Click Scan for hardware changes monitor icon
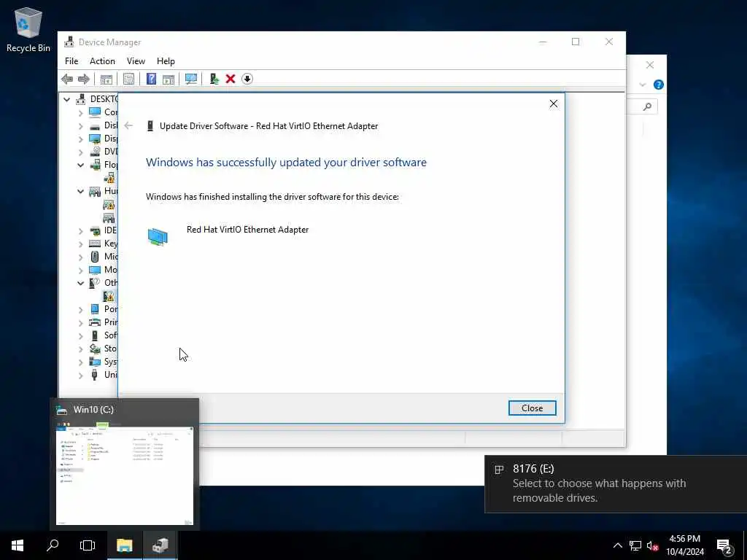This screenshot has height=560, width=747. 191,79
